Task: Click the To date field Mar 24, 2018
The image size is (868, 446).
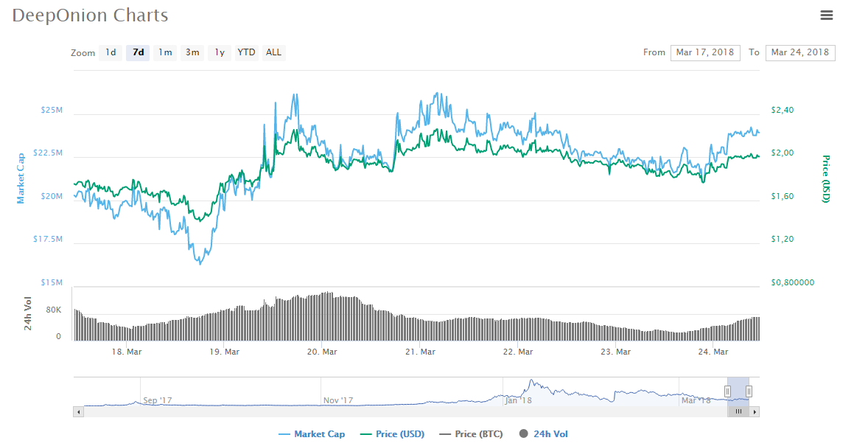Action: point(800,52)
